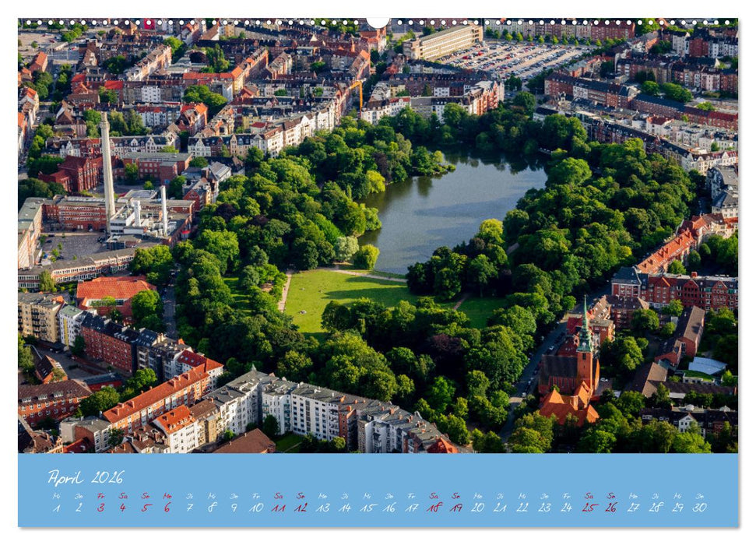Image resolution: width=756 pixels, height=545 pixels.
Task: Click the red date 3 (Karfreitag)
Action: (100, 507)
